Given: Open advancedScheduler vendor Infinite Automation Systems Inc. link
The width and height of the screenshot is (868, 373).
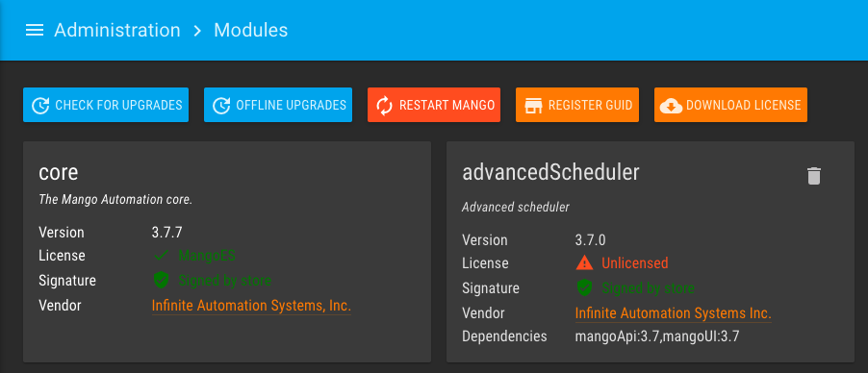Looking at the screenshot, I should pos(674,313).
